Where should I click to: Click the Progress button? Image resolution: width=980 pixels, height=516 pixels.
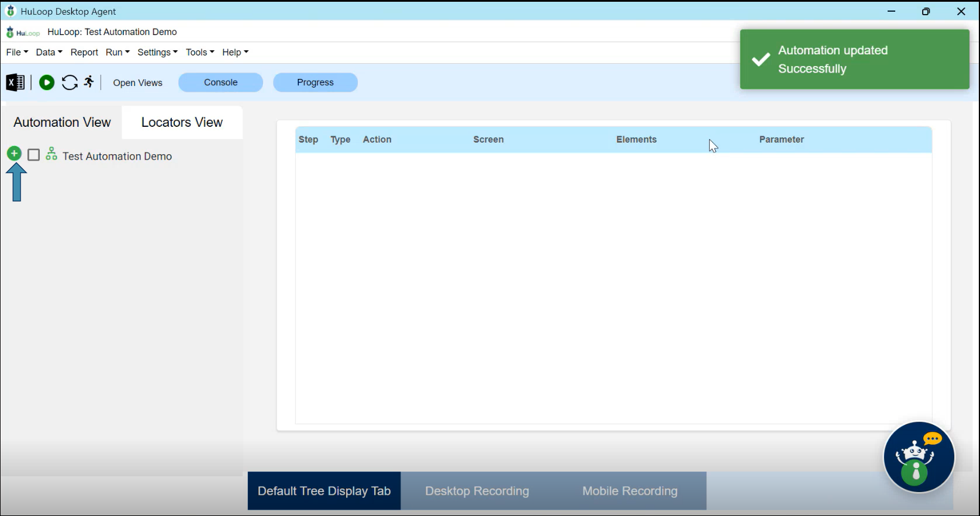pos(315,82)
